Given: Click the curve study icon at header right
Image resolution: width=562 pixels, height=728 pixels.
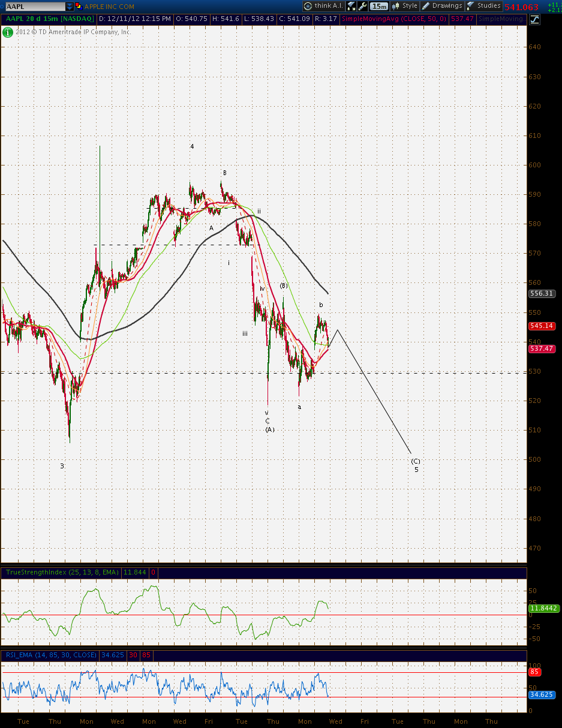Looking at the screenshot, I should pyautogui.click(x=534, y=19).
